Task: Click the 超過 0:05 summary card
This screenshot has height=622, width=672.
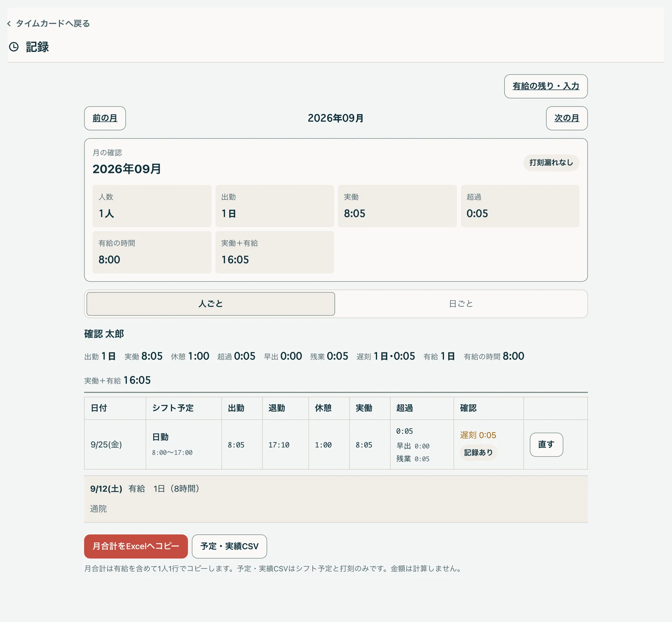Action: click(x=520, y=206)
